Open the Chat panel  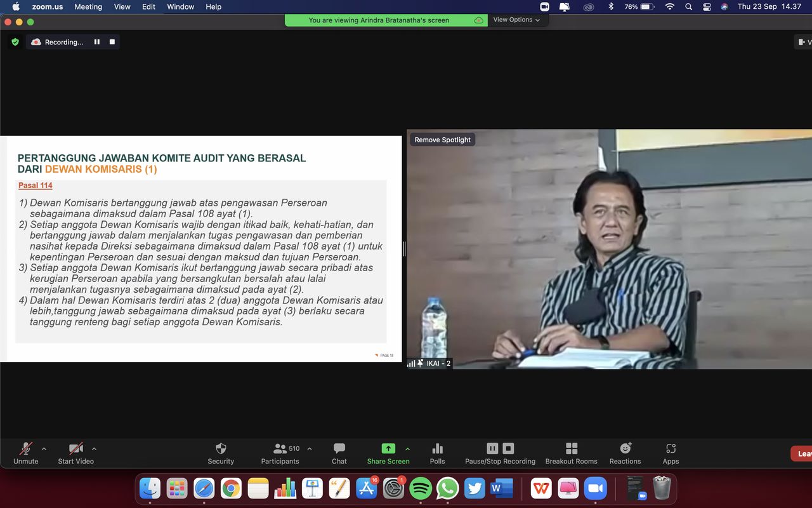click(339, 453)
